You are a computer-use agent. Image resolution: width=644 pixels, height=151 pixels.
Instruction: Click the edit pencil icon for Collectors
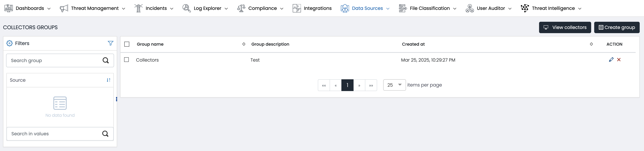click(x=611, y=60)
